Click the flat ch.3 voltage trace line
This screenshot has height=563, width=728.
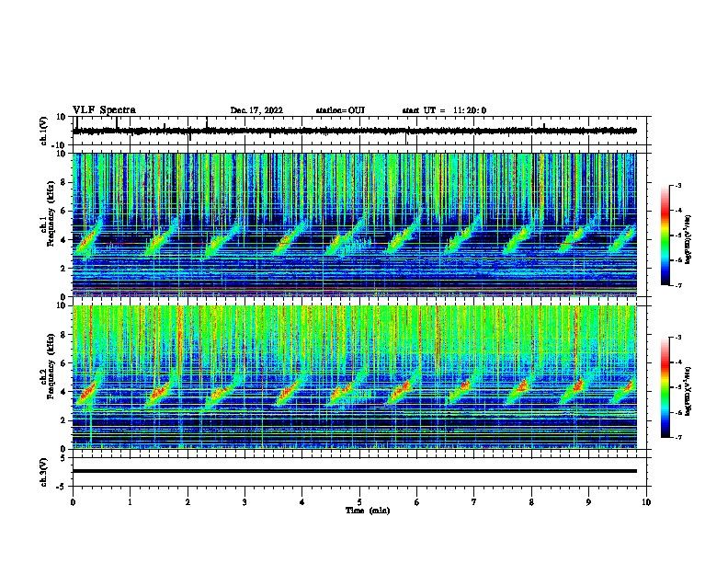click(355, 471)
